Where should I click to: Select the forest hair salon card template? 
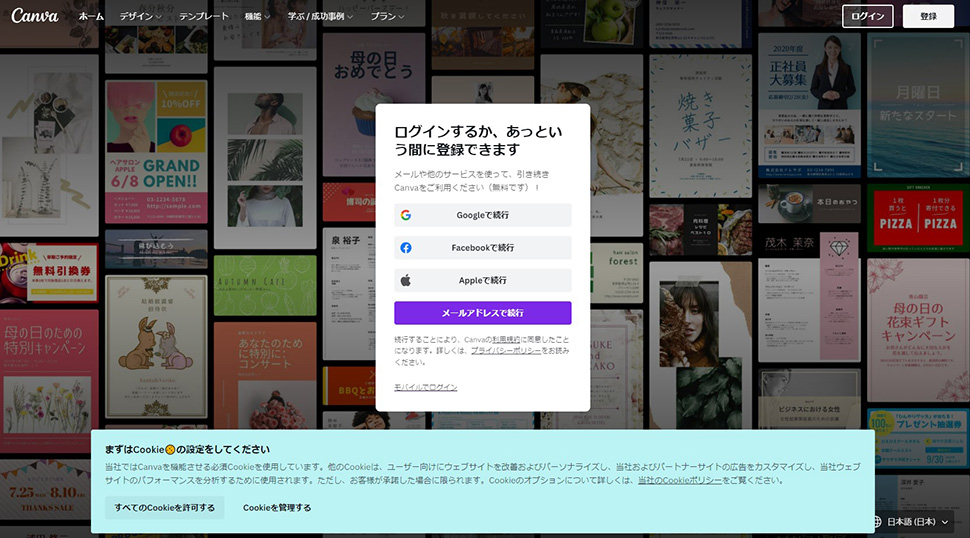point(616,273)
